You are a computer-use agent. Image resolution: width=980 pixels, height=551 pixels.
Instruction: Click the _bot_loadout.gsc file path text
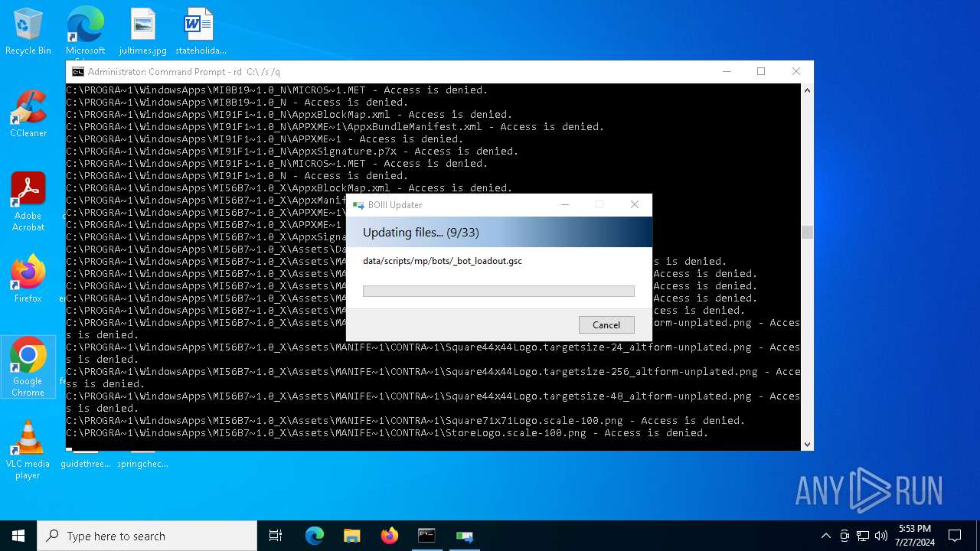443,261
